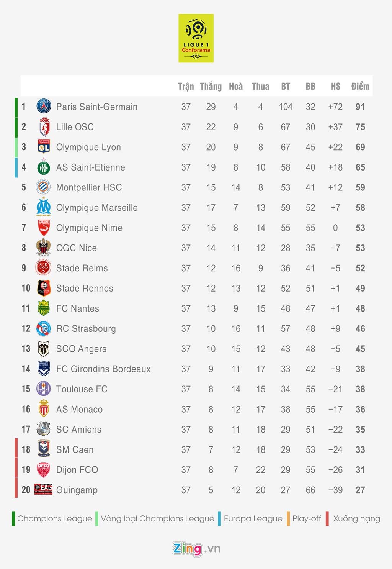Click the Điểm column header
The height and width of the screenshot is (569, 392).
[x=360, y=86]
